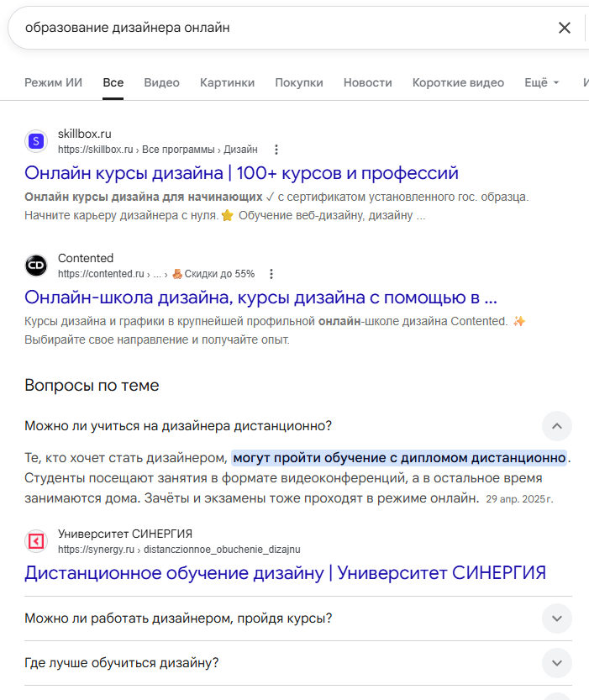Expand 'Можно ли работать дизайнером, пройдя курсы?' chevron
589x700 pixels.
(557, 618)
